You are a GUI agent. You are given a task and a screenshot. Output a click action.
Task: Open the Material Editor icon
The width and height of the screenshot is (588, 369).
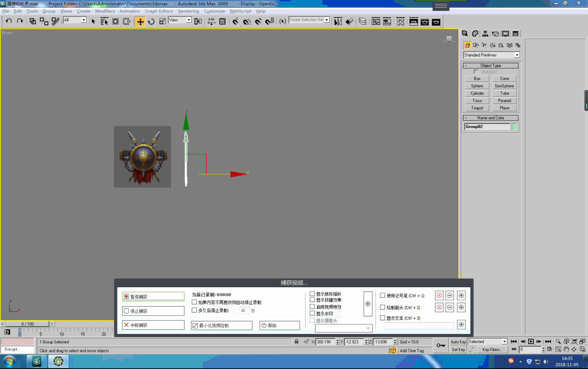point(401,21)
